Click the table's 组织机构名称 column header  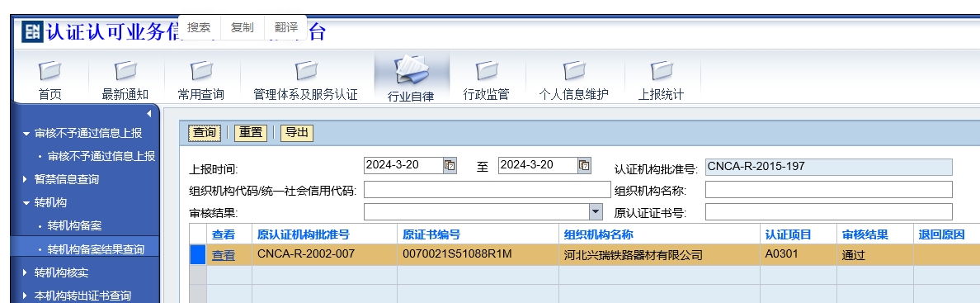pyautogui.click(x=659, y=234)
